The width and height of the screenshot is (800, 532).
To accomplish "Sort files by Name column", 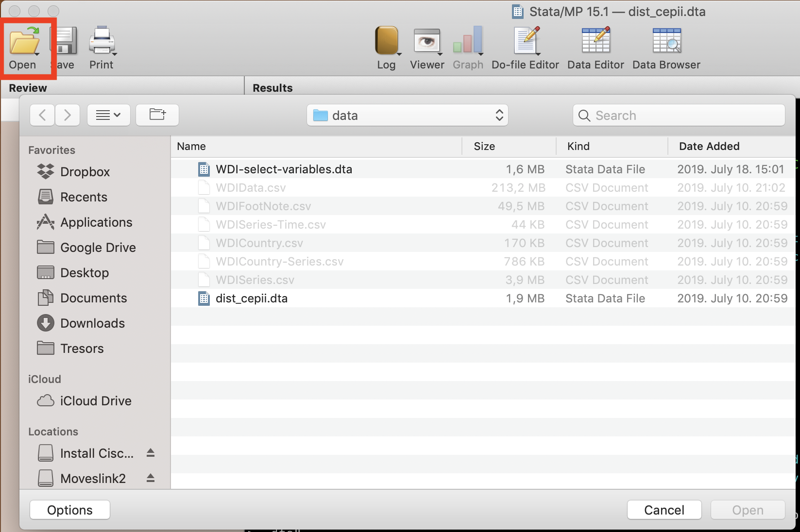I will coord(316,147).
